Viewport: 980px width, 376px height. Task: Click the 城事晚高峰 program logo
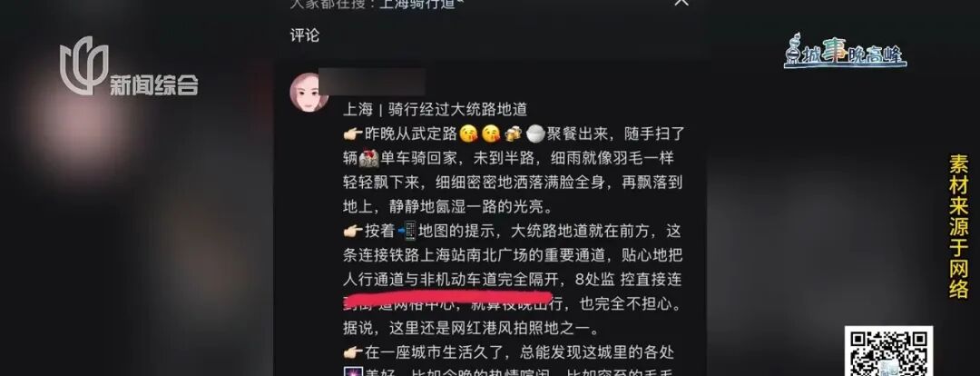pyautogui.click(x=845, y=52)
